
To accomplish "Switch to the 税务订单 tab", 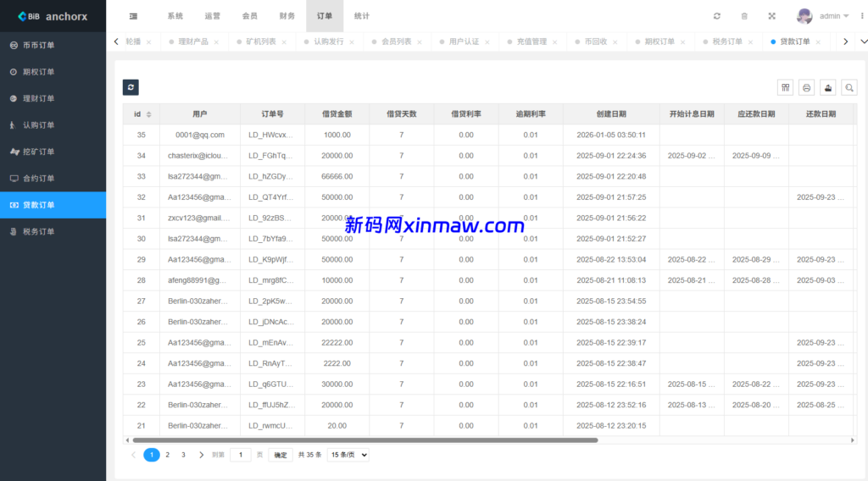I will pyautogui.click(x=726, y=42).
